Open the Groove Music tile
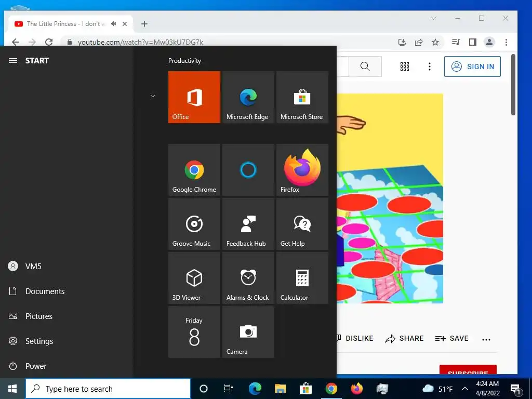 pos(194,224)
